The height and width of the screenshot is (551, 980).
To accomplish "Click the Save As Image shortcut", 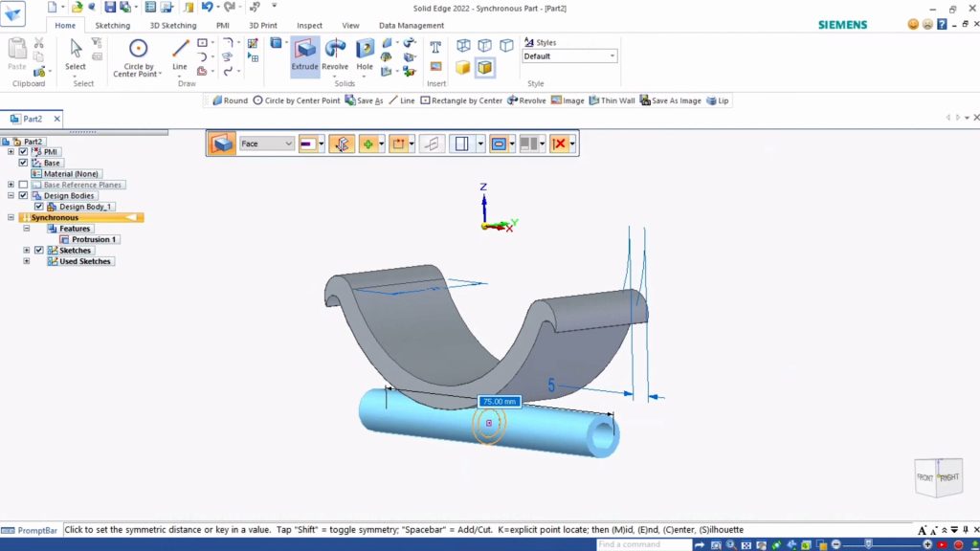I will coord(671,100).
